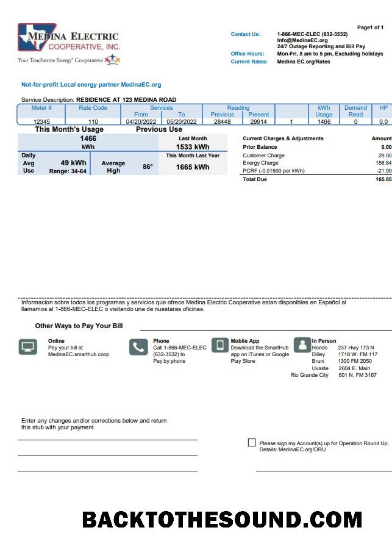
Task: Click the Other Ways to Pay Your Bill heading
Action: tap(79, 326)
